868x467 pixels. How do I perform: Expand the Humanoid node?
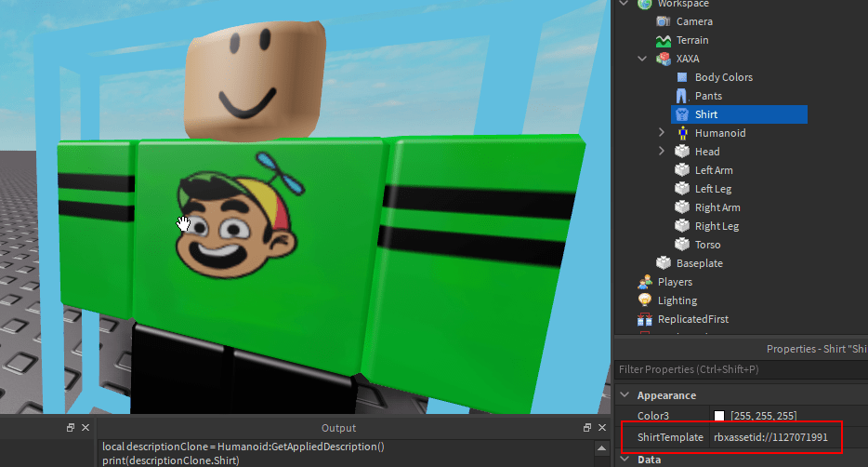point(662,133)
